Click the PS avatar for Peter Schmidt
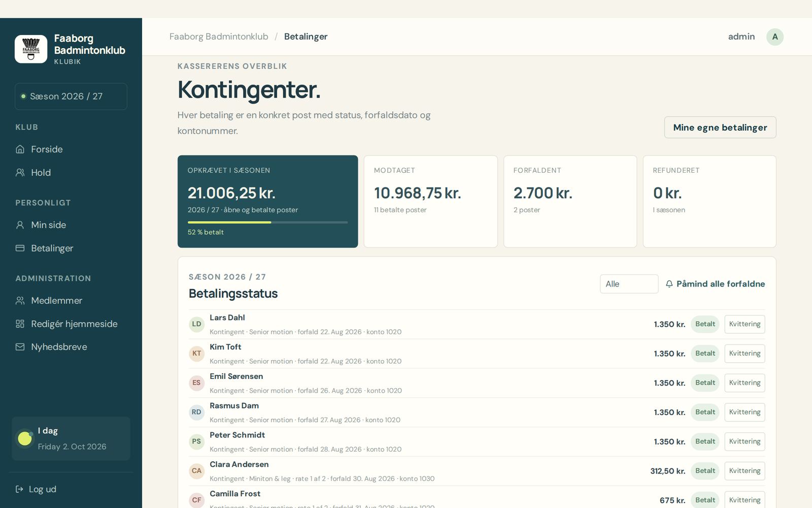The height and width of the screenshot is (508, 812). coord(196,441)
